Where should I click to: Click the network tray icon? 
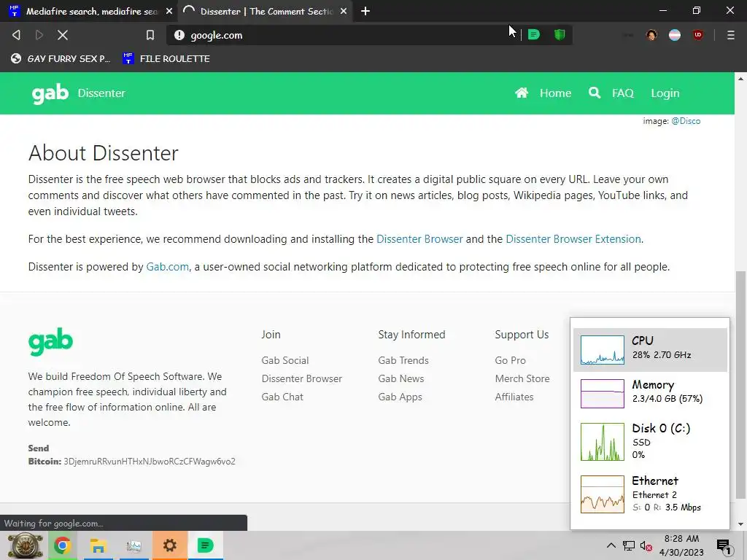click(628, 545)
